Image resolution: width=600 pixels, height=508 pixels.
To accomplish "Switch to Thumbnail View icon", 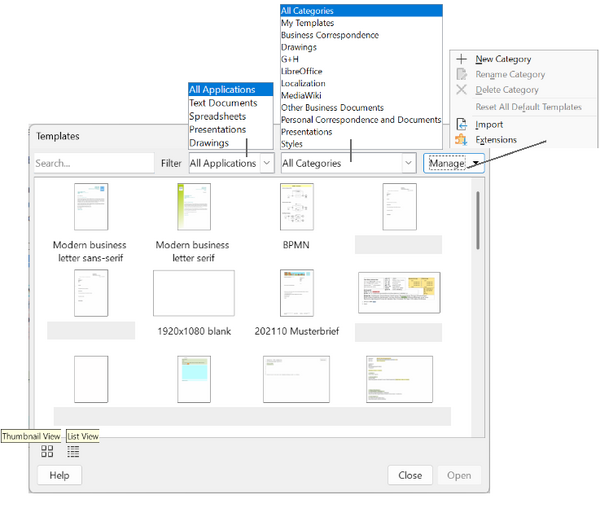I will [47, 451].
